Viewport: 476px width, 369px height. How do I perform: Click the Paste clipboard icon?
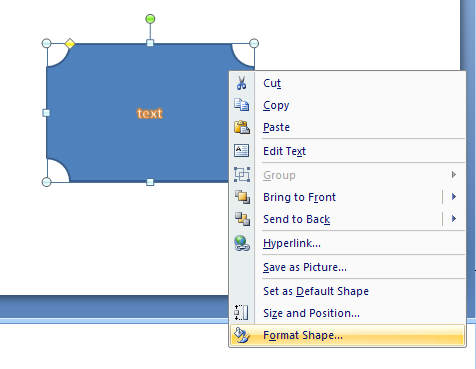pyautogui.click(x=242, y=127)
